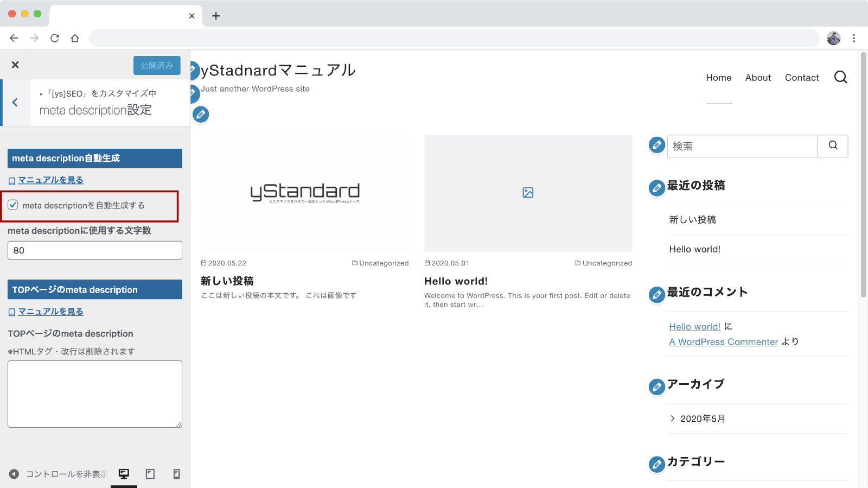Open Hello world! post title
868x488 pixels.
pos(456,281)
